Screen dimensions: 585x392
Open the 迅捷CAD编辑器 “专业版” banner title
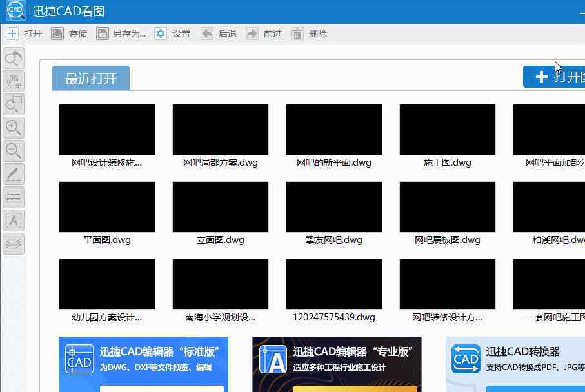pyautogui.click(x=353, y=351)
